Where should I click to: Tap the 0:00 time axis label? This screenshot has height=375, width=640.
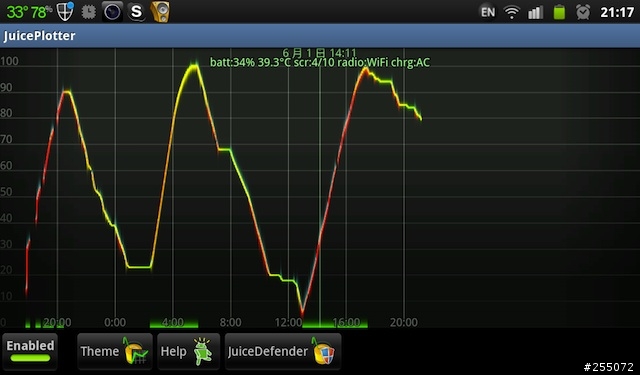(x=115, y=322)
